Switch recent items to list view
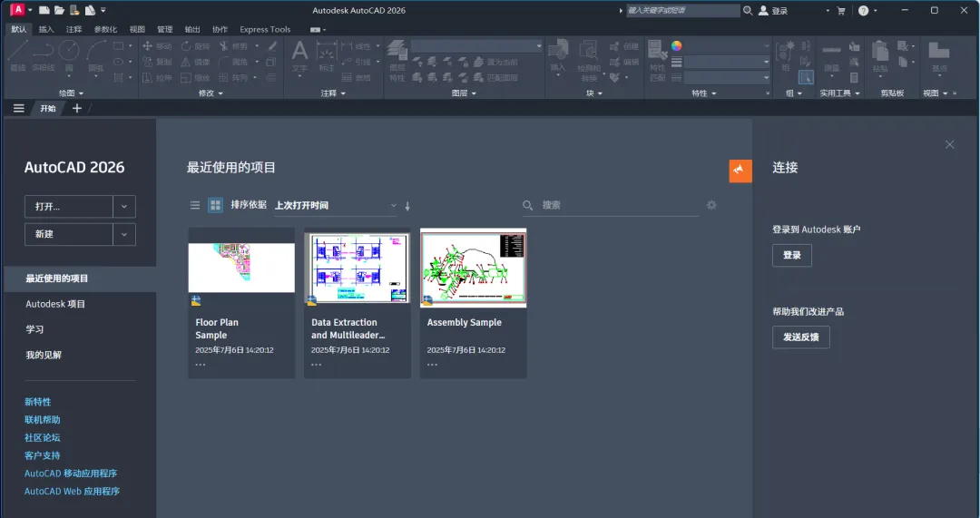The width and height of the screenshot is (980, 518). click(195, 205)
